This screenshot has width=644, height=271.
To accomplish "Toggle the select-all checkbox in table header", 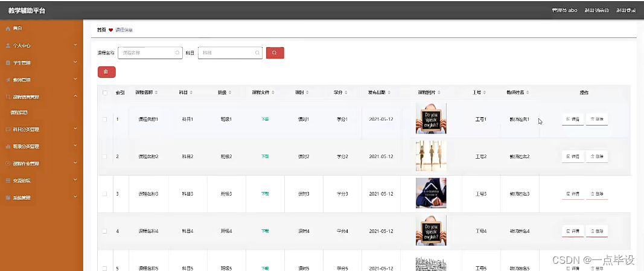I will pyautogui.click(x=105, y=93).
